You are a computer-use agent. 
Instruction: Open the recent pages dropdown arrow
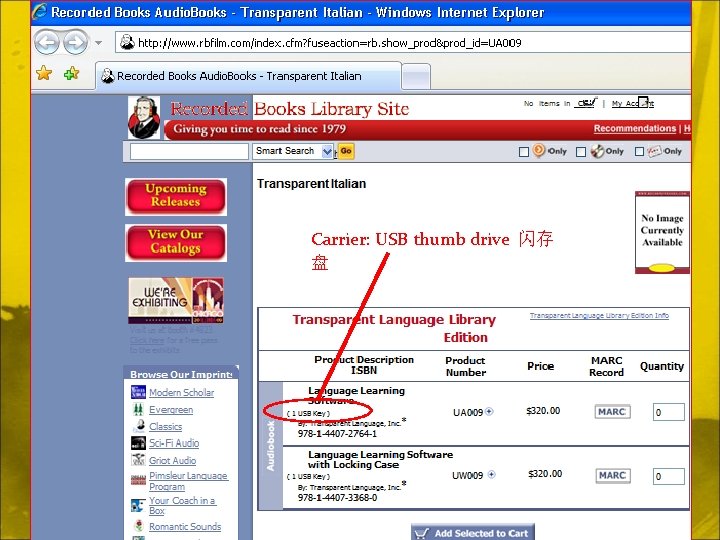click(x=98, y=43)
